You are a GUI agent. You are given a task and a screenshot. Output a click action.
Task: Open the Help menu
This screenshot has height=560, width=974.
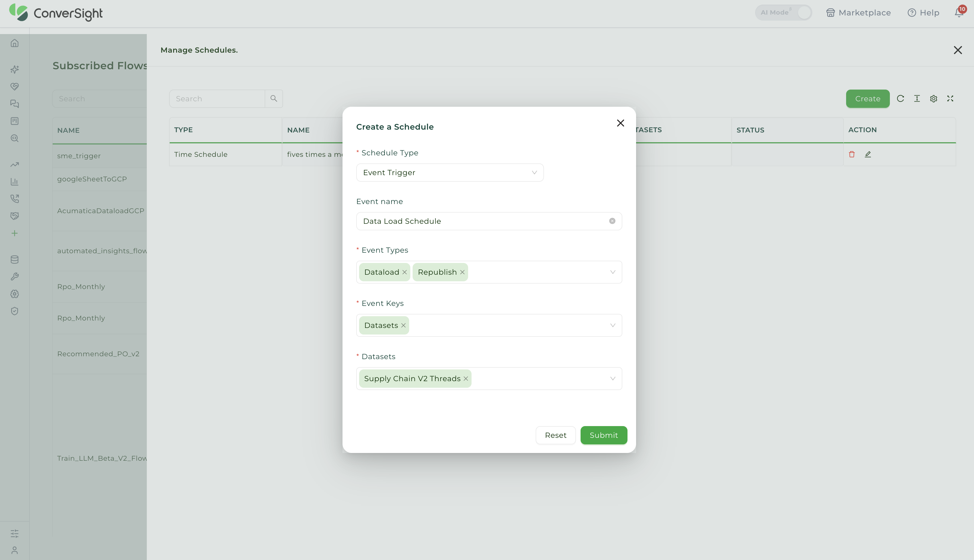[923, 13]
